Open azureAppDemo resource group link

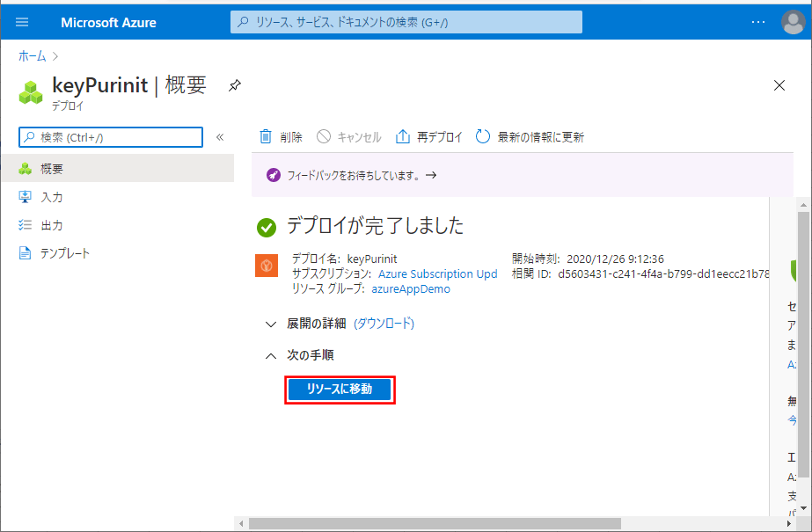coord(411,288)
